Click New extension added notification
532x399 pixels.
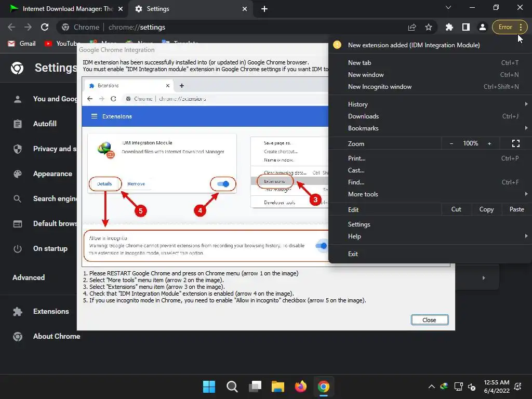(430, 45)
